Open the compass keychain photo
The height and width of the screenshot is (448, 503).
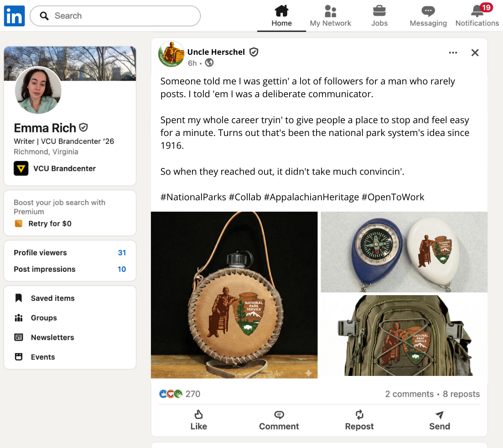[404, 252]
